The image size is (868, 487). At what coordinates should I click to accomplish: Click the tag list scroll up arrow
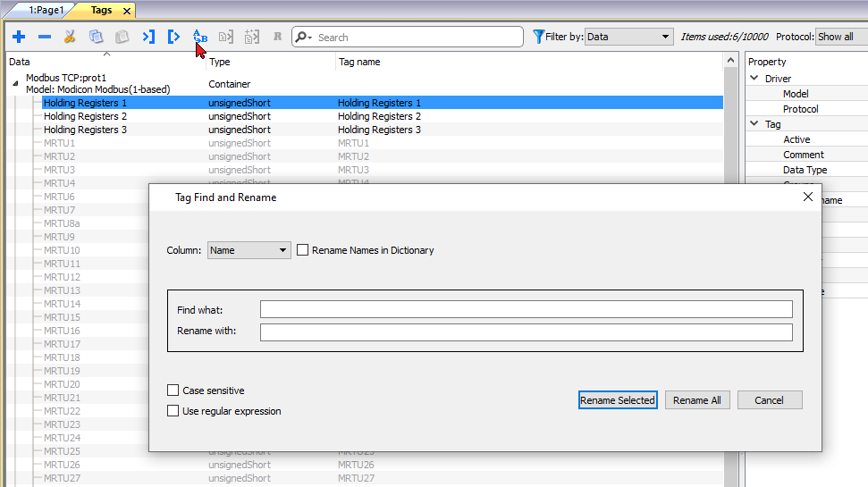pos(730,61)
